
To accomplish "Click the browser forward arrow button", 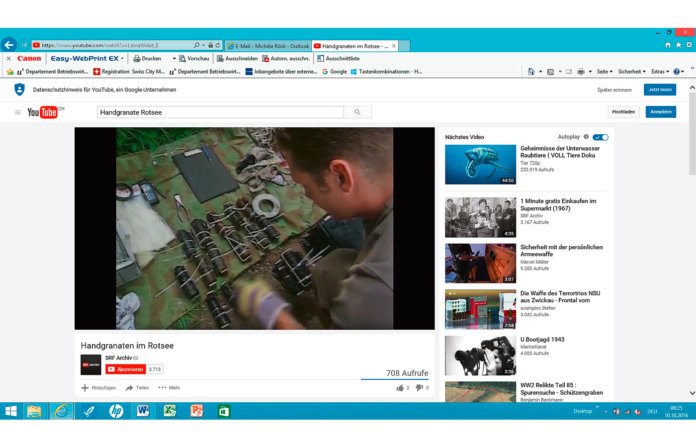I will [x=24, y=45].
